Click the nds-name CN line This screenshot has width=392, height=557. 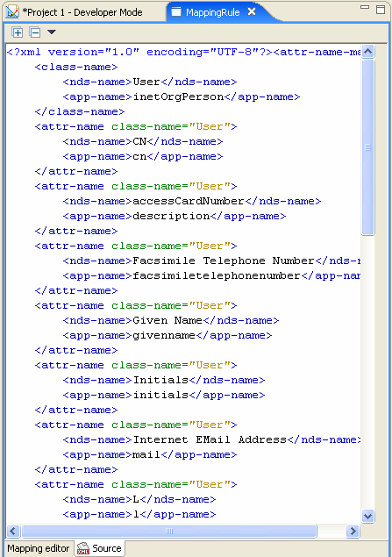143,142
